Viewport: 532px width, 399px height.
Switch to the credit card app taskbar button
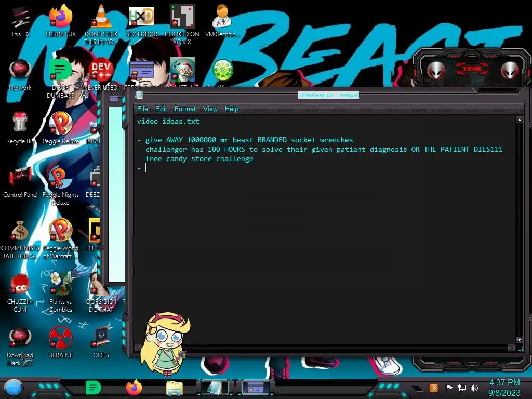click(256, 388)
